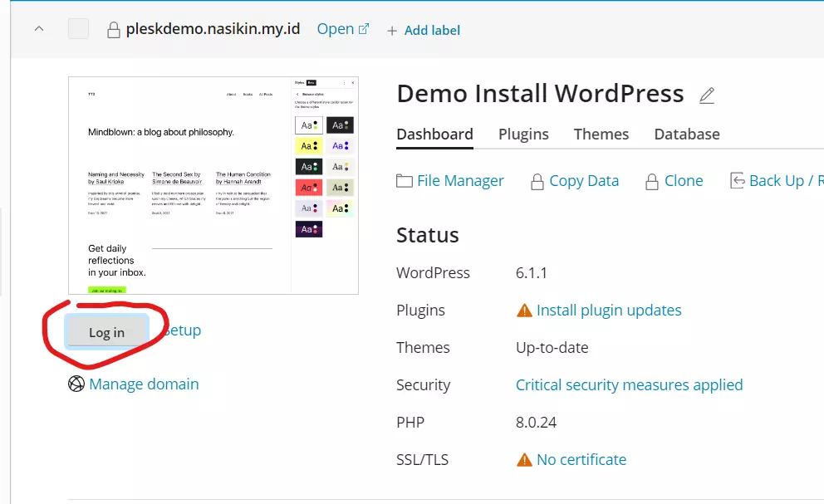Click the pleskdemo.nasikin.my.id domain text
The image size is (824, 504).
(x=213, y=29)
